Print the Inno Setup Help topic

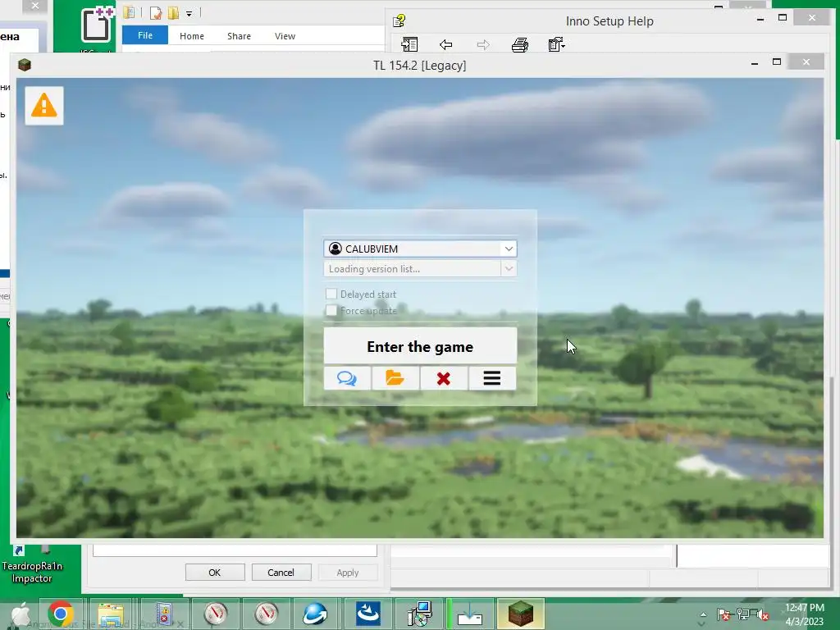[519, 44]
